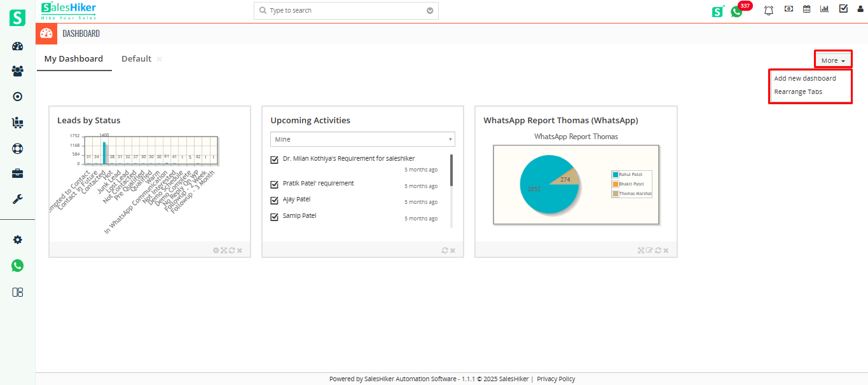Select Add new dashboard menu entry
This screenshot has height=385, width=868.
tap(805, 78)
